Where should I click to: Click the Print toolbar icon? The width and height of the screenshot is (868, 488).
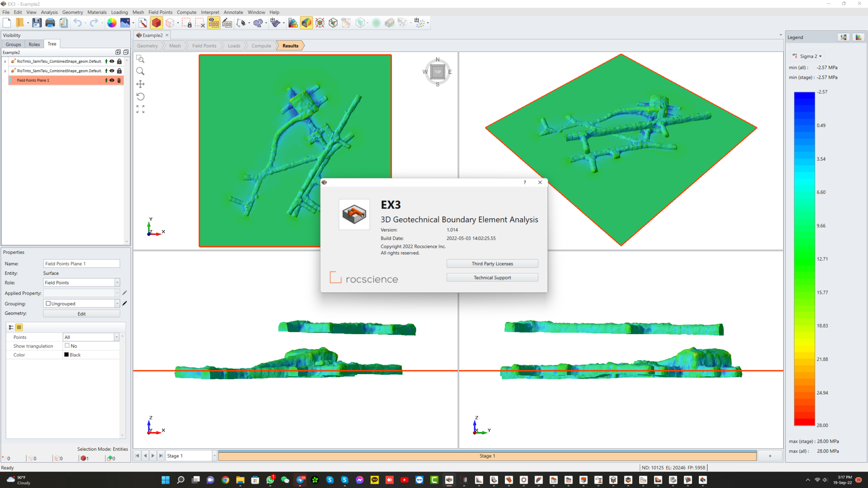pyautogui.click(x=50, y=23)
